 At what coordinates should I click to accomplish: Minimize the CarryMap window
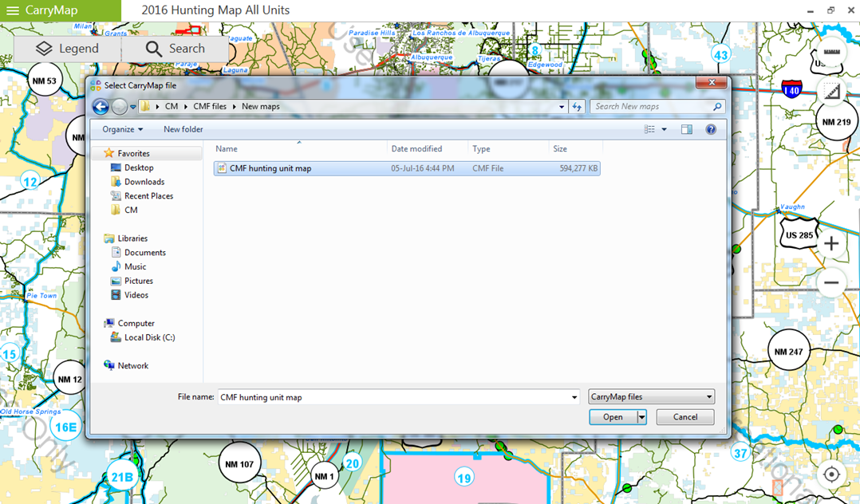810,10
